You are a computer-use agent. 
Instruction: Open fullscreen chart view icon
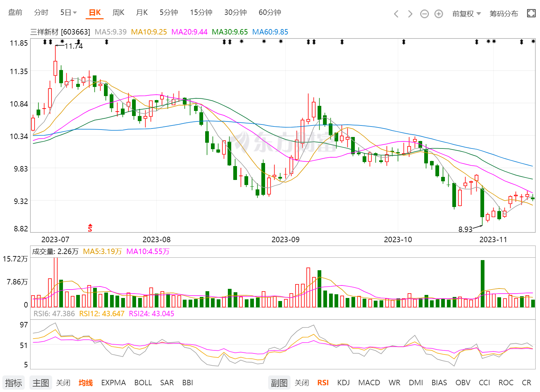pos(531,14)
